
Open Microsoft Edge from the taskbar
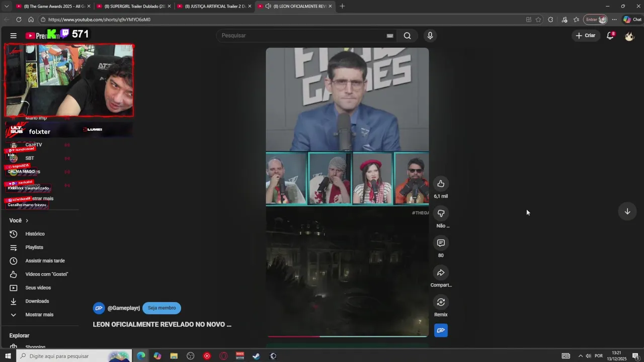141,356
